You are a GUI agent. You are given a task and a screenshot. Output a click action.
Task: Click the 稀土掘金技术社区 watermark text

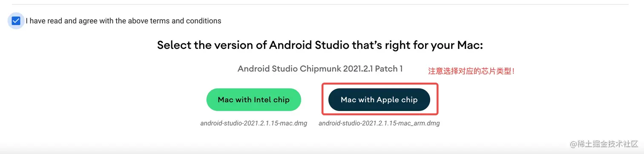(x=608, y=144)
